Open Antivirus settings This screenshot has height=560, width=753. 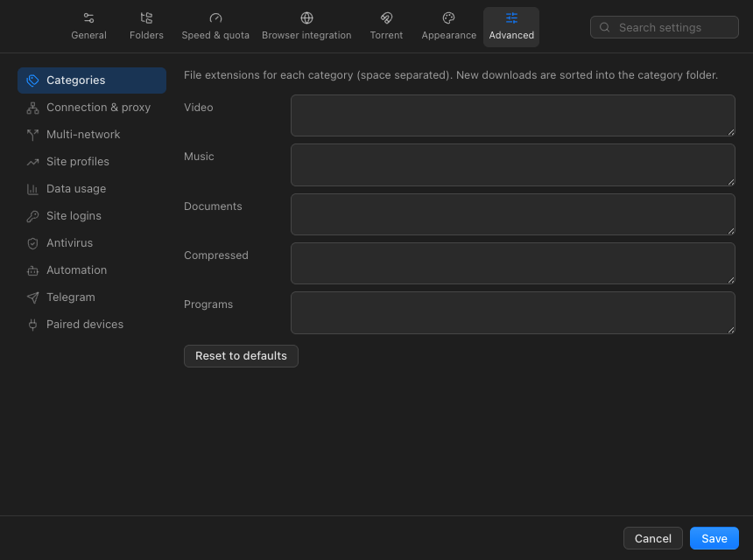pyautogui.click(x=92, y=242)
